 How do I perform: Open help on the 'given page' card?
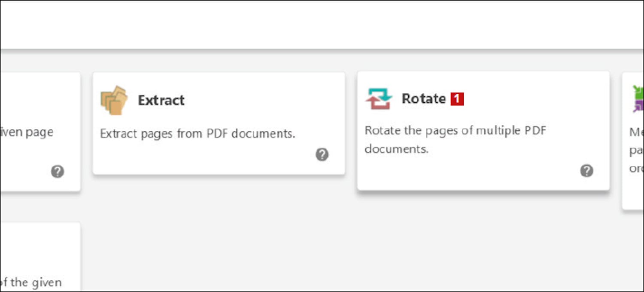tap(58, 172)
